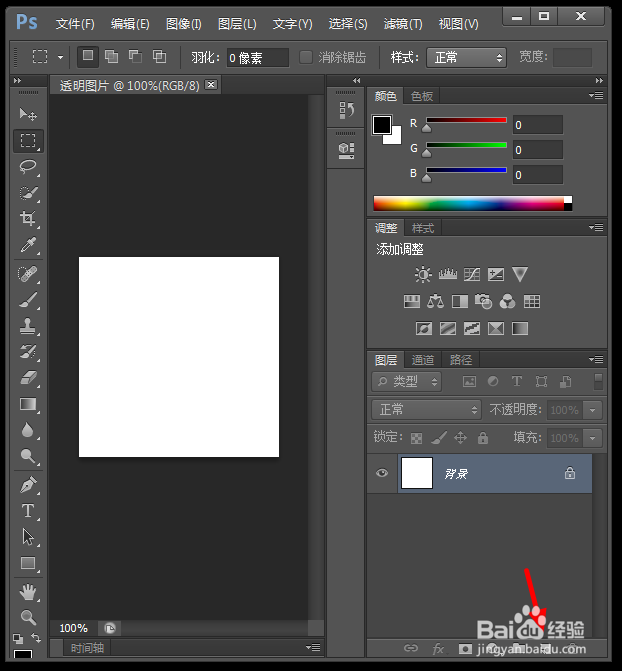The height and width of the screenshot is (671, 622).
Task: Open the 滤镜(T) menu
Action: point(403,24)
